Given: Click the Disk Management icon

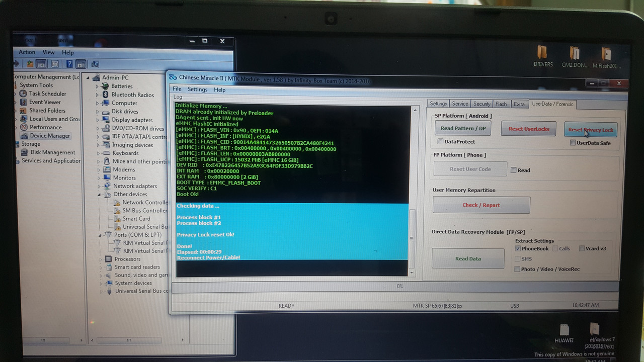Looking at the screenshot, I should 23,152.
